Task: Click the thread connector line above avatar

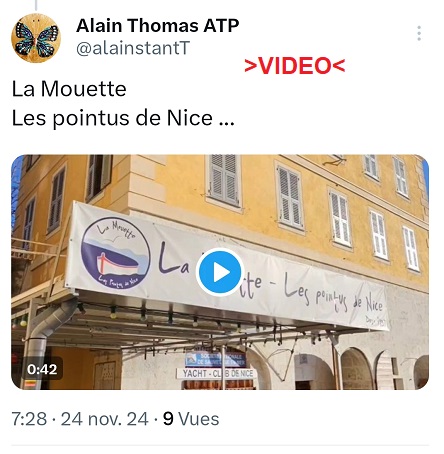Action: coord(36,5)
